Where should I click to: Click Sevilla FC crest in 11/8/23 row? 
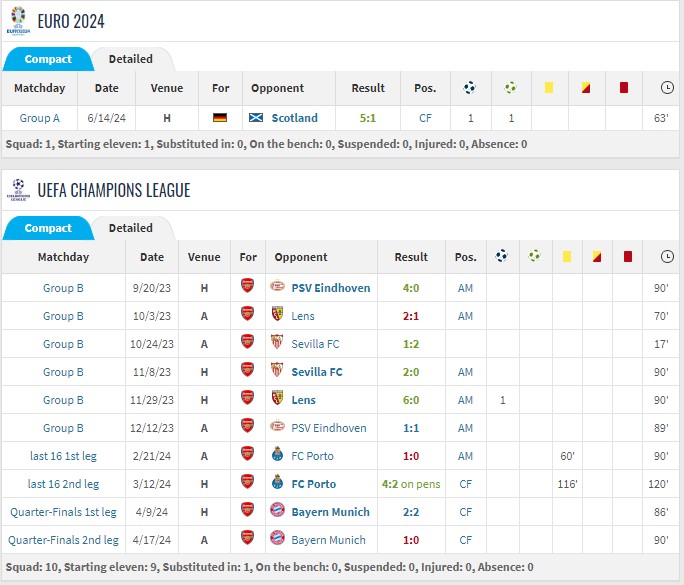coord(277,370)
